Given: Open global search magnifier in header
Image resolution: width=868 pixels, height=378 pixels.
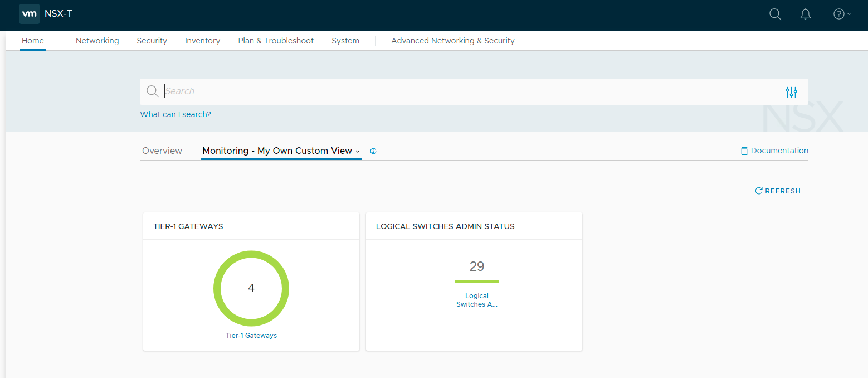Looking at the screenshot, I should 775,14.
